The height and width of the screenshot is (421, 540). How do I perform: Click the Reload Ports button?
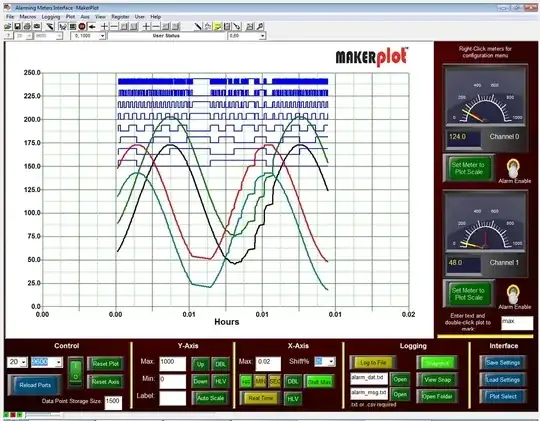35,385
